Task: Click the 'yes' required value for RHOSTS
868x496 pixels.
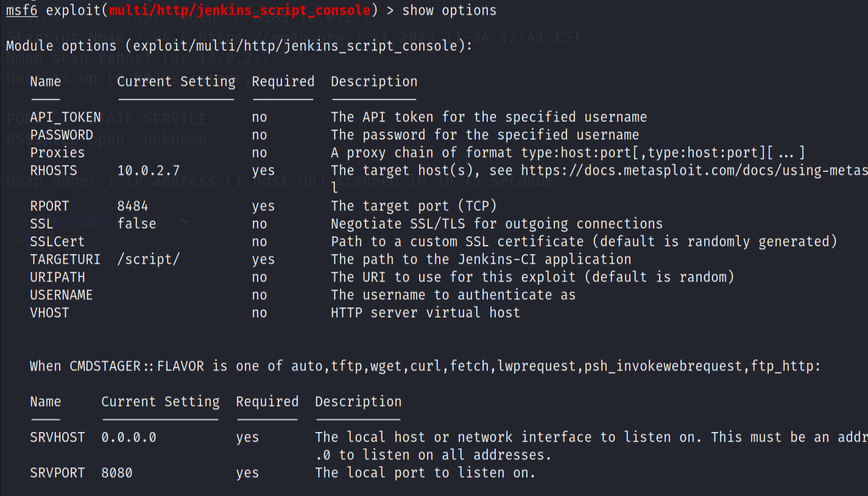Action: (x=263, y=171)
